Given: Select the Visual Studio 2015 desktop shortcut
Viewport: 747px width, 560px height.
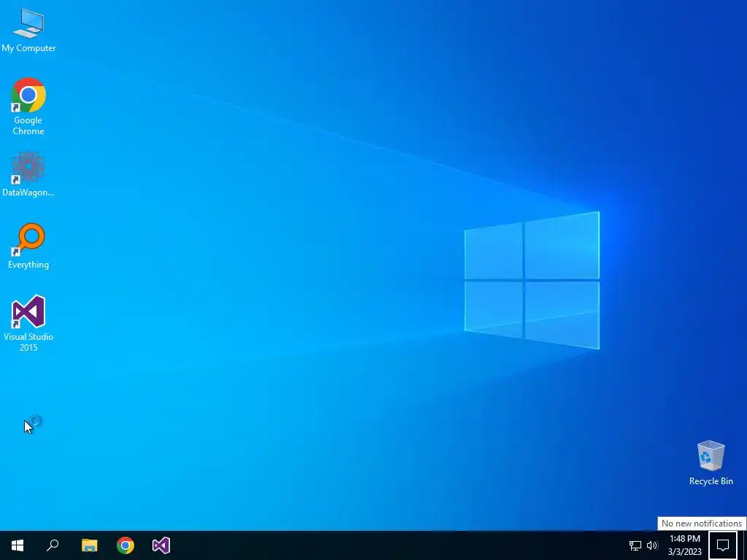Looking at the screenshot, I should pos(28,323).
